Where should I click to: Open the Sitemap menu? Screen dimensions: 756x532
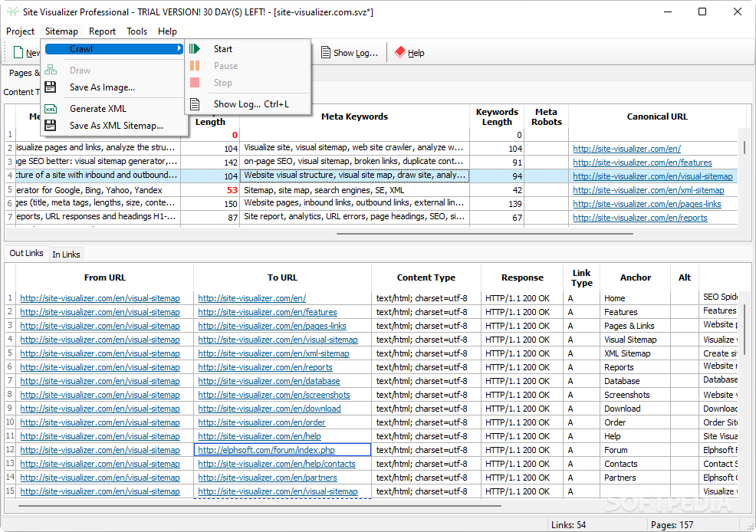click(61, 31)
